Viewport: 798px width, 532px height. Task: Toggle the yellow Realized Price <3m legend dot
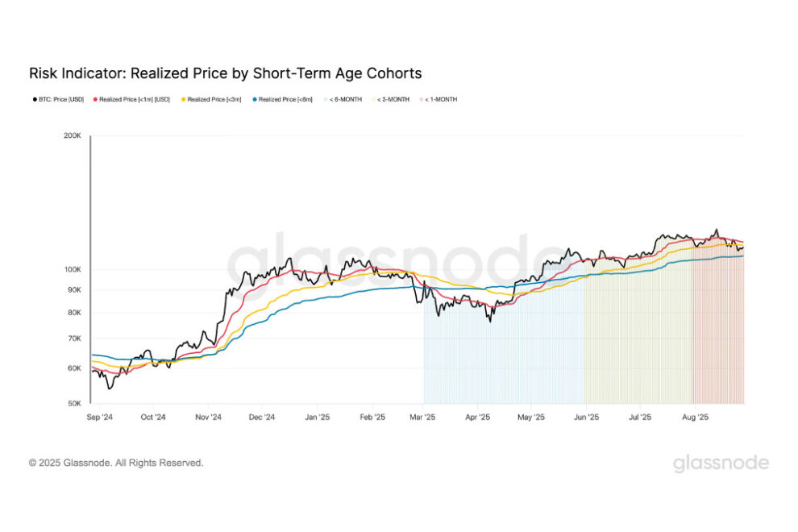pyautogui.click(x=183, y=99)
